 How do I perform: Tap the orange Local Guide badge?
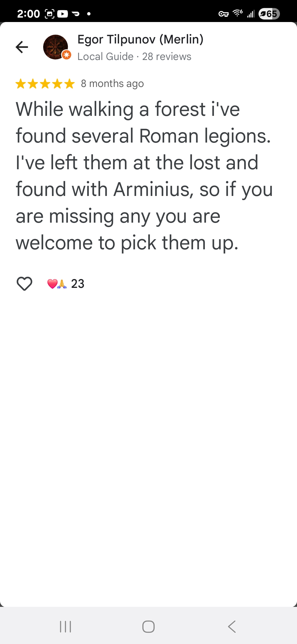coord(67,55)
